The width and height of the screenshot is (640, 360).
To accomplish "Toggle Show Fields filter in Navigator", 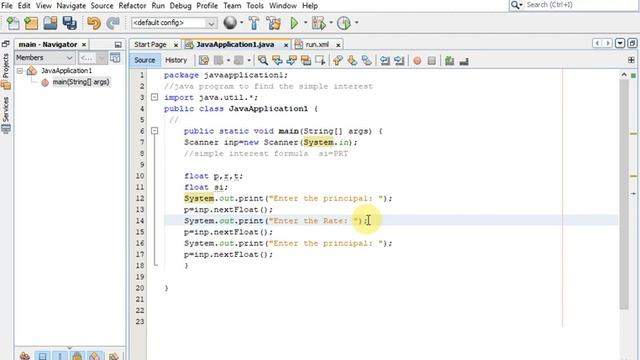I will pos(42,356).
